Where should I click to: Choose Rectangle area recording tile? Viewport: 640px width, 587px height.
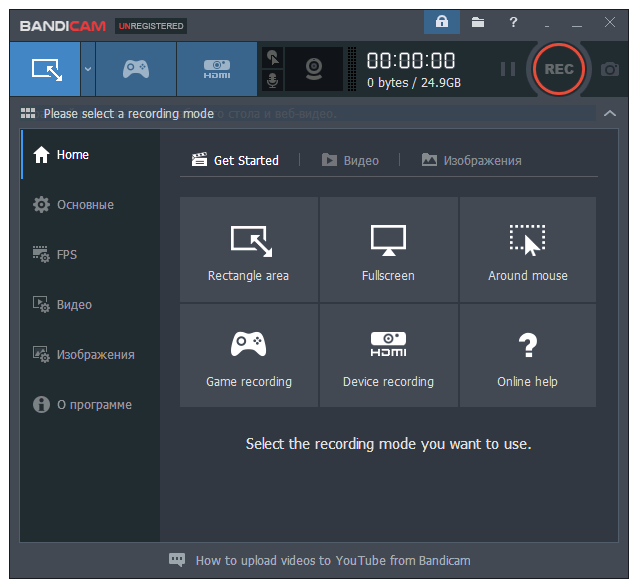(x=249, y=249)
